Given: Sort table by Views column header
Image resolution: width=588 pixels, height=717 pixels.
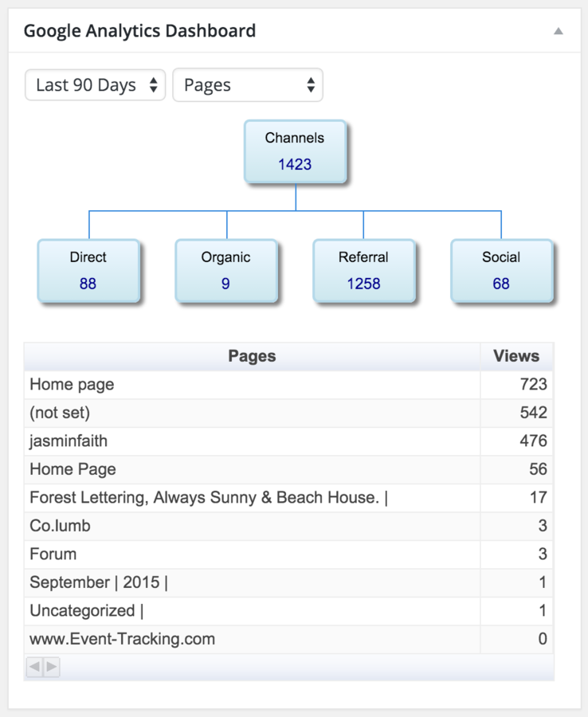Looking at the screenshot, I should pos(516,356).
